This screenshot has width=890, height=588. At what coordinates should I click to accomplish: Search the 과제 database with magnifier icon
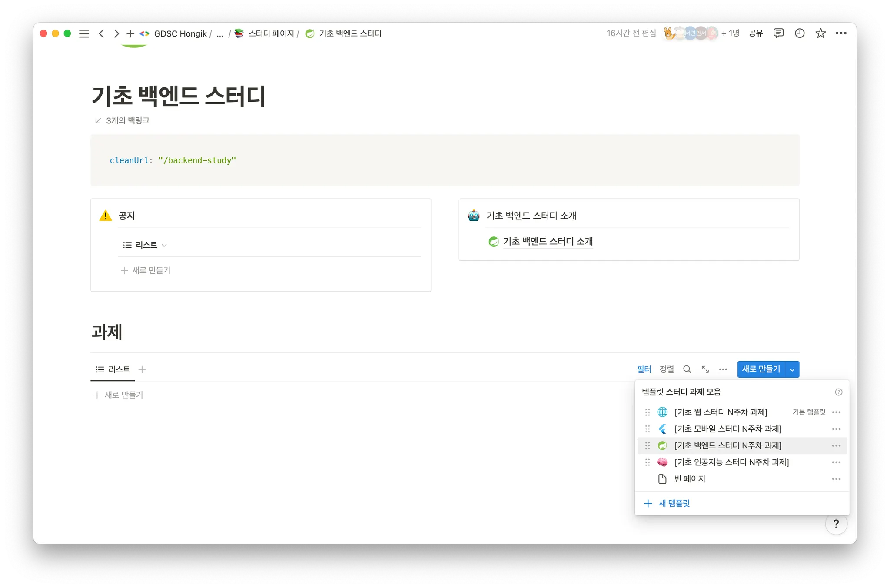tap(687, 369)
